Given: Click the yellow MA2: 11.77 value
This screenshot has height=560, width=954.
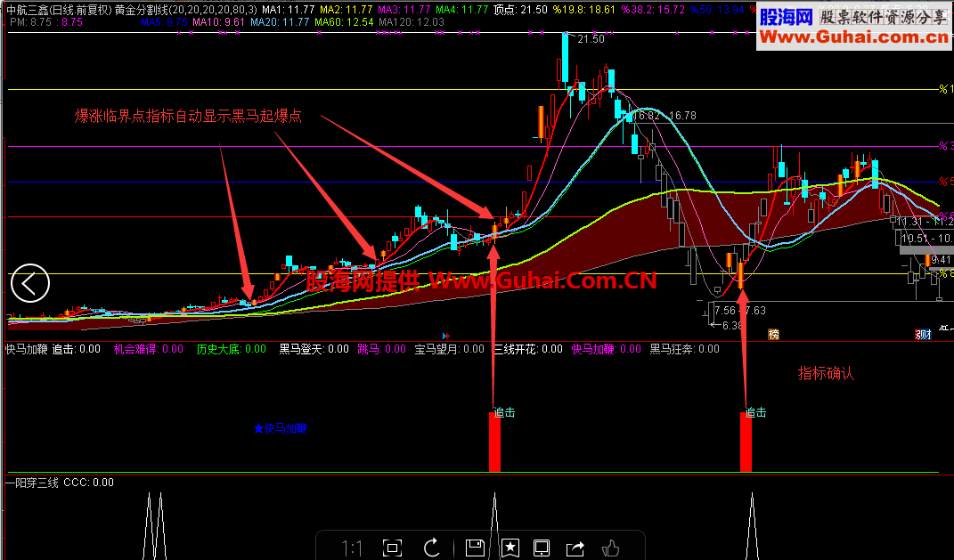Looking at the screenshot, I should tap(346, 10).
